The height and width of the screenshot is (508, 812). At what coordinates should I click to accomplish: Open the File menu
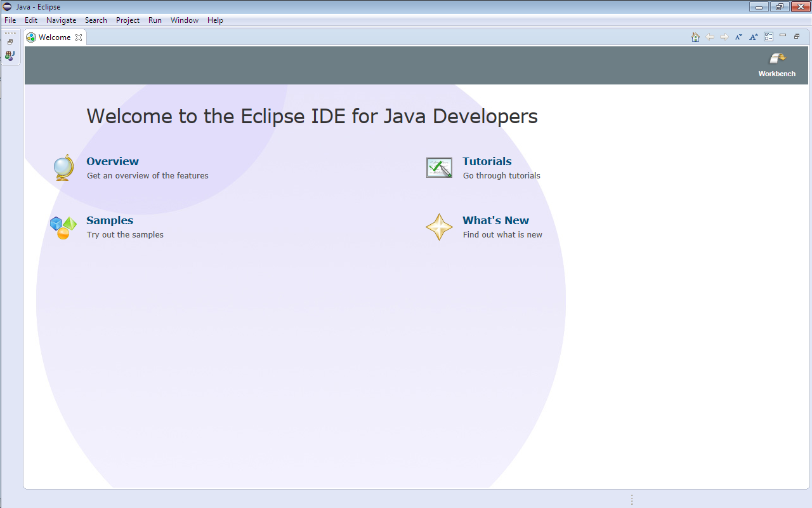[x=10, y=20]
